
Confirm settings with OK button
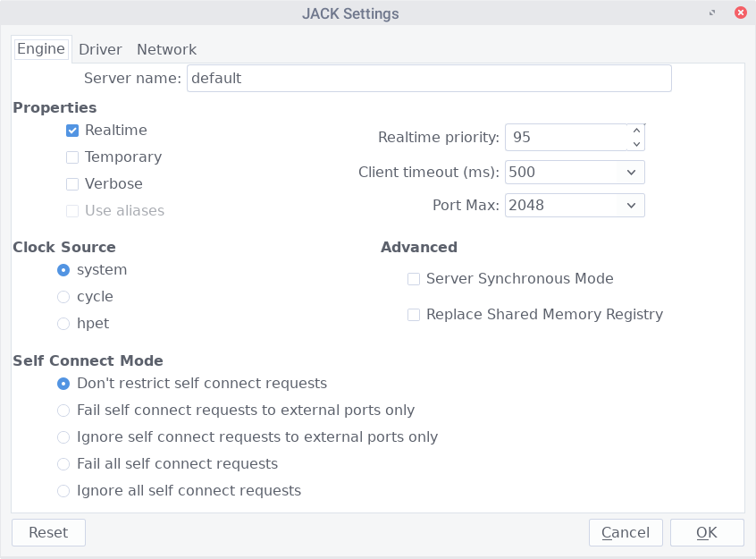[707, 532]
